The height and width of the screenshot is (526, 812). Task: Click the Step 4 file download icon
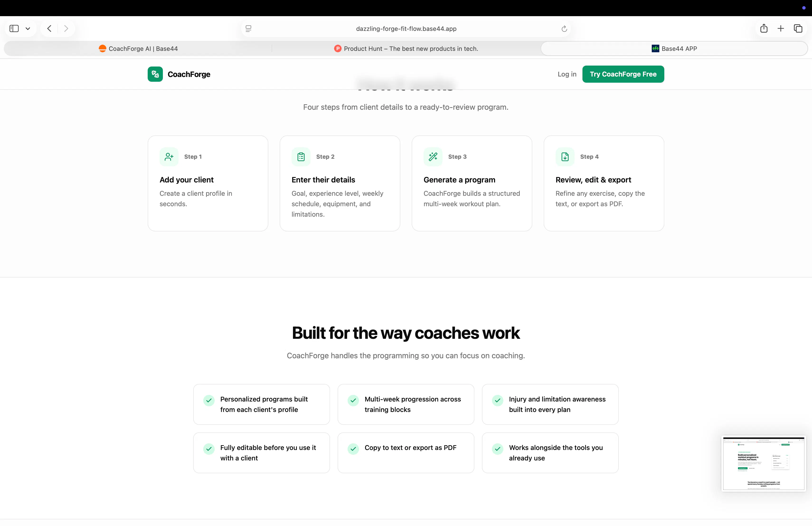pos(565,157)
